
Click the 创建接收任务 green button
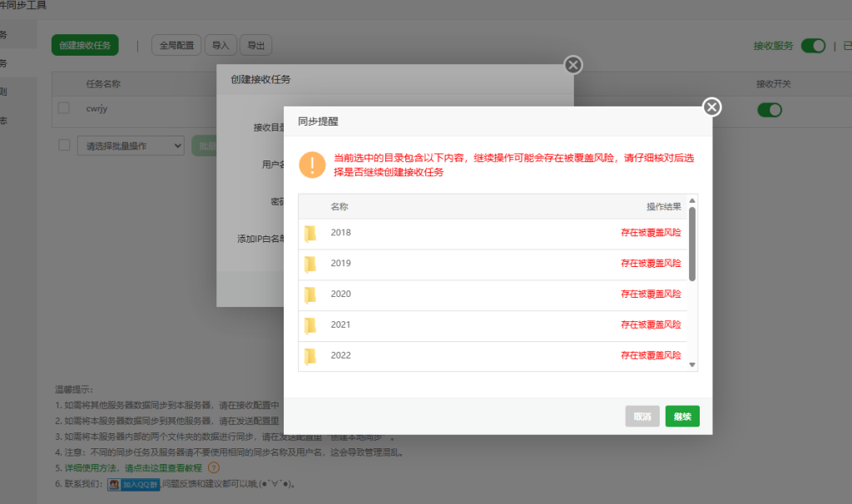86,46
